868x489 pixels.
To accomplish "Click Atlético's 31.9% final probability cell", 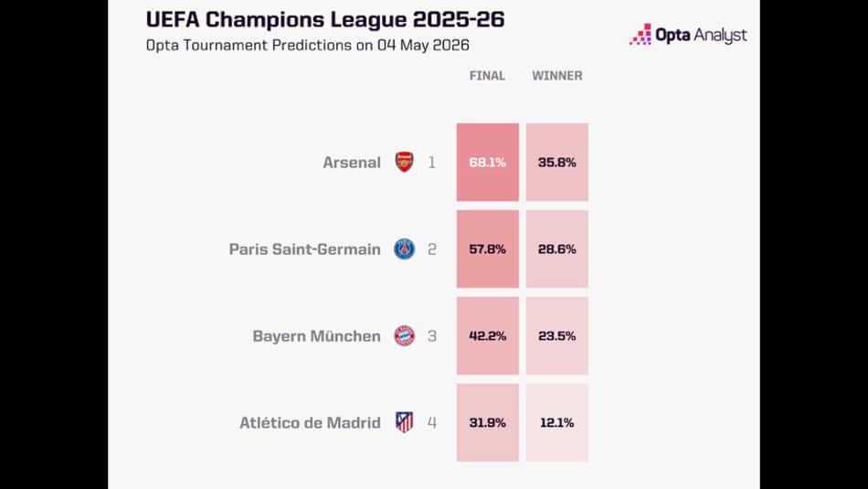I will point(488,422).
